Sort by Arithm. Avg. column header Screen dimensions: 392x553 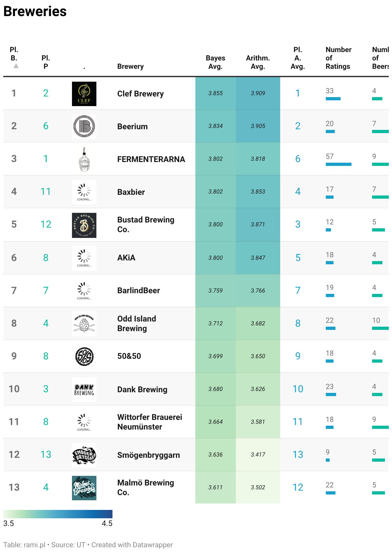[x=258, y=62]
